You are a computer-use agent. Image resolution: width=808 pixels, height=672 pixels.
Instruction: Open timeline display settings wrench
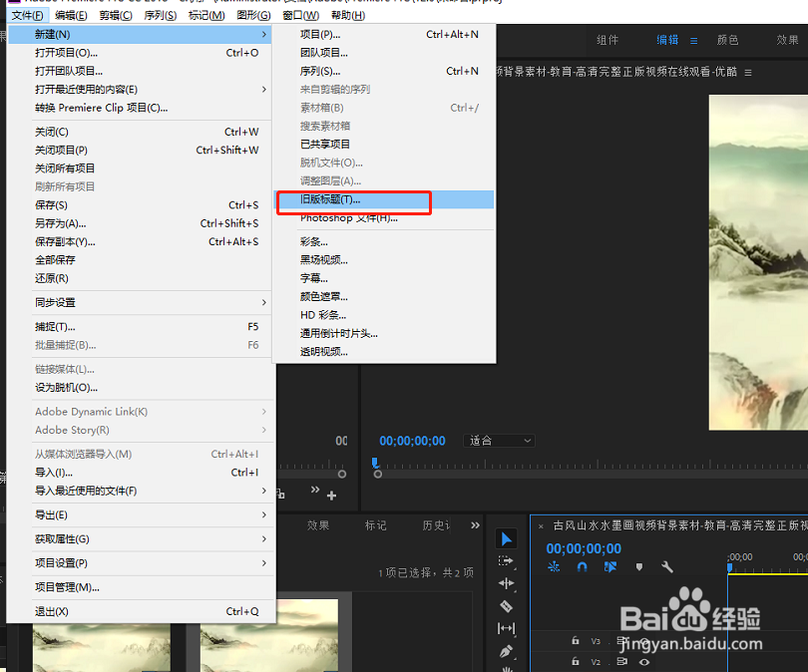(666, 567)
